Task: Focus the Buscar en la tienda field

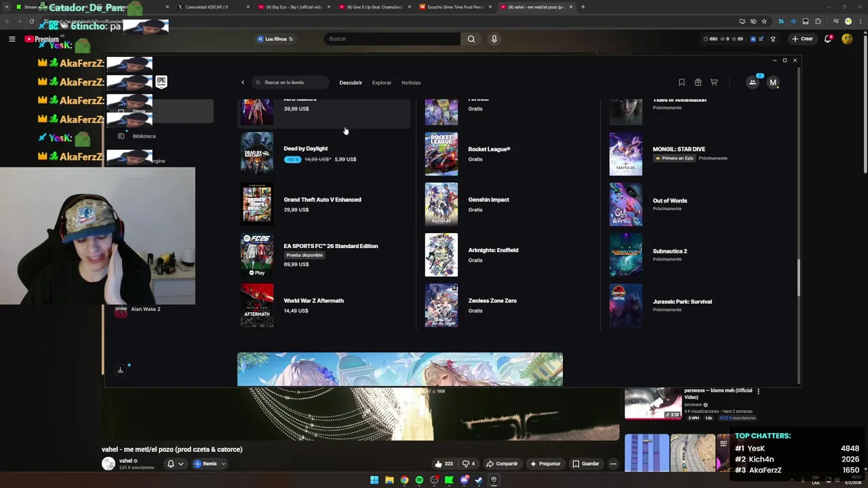Action: [x=290, y=83]
